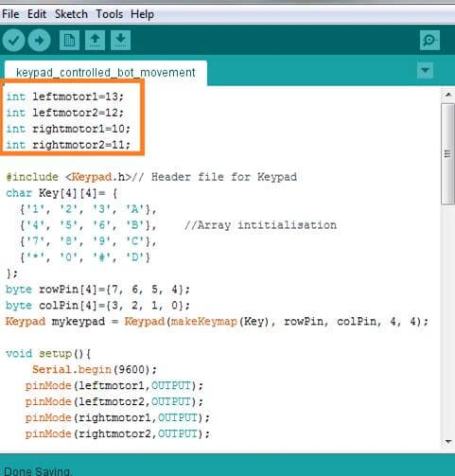Viewport: 455px width, 476px height.
Task: Open the Sketch menu
Action: pos(71,14)
